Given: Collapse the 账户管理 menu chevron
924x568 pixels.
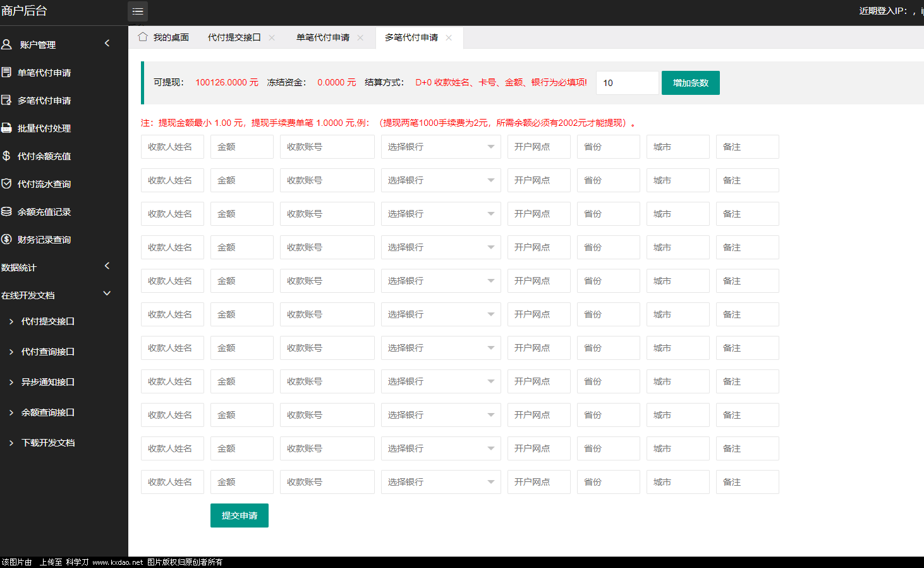Looking at the screenshot, I should (x=107, y=43).
